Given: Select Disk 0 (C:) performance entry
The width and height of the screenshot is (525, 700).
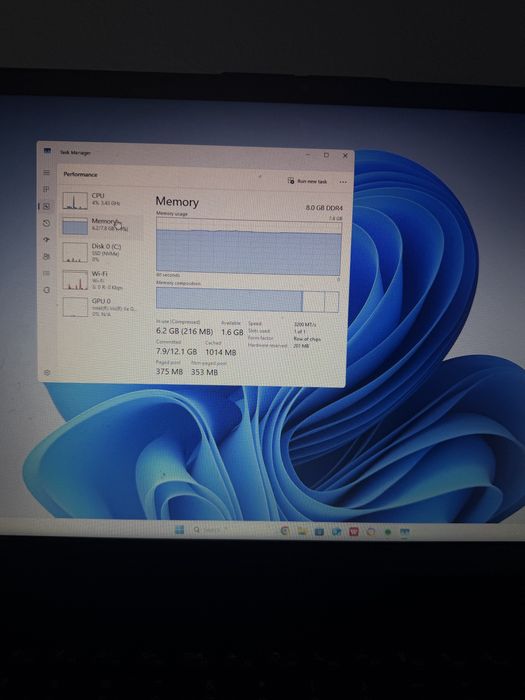Looking at the screenshot, I should pos(103,252).
